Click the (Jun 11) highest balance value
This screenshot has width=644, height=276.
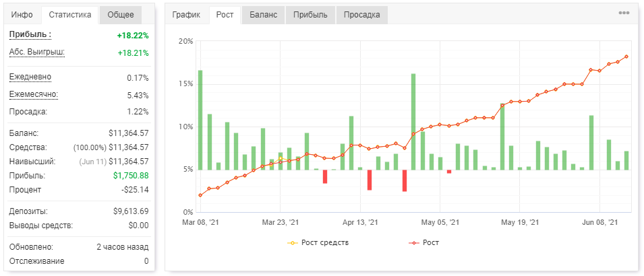pyautogui.click(x=114, y=162)
